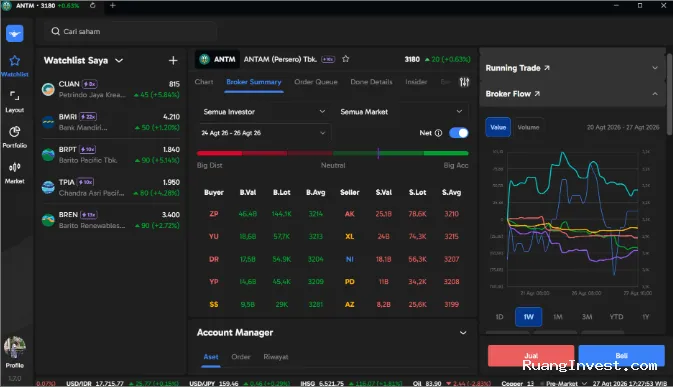This screenshot has height=387, width=673.
Task: Switch to the Done Details tab
Action: point(371,82)
